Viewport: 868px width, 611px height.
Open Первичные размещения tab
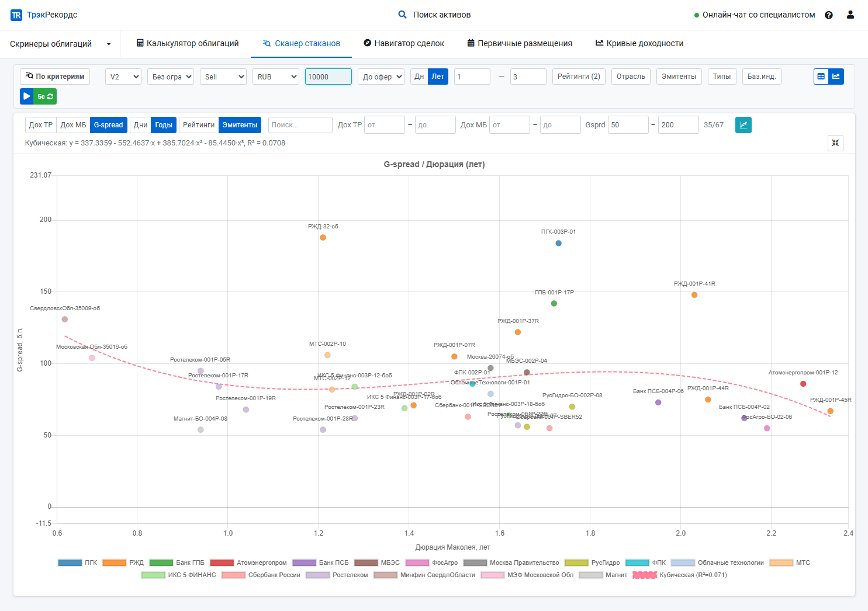[x=520, y=43]
